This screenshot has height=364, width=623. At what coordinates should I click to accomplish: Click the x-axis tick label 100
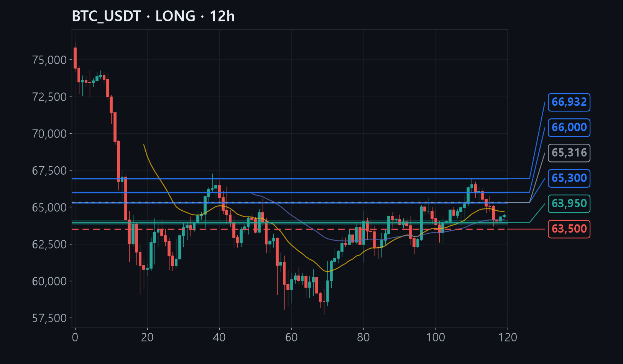[436, 337]
